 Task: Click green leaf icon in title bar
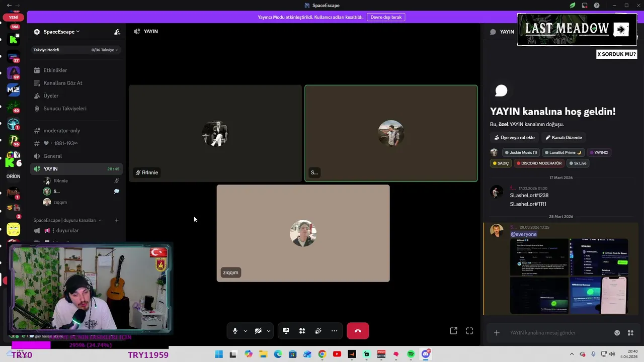(x=573, y=6)
